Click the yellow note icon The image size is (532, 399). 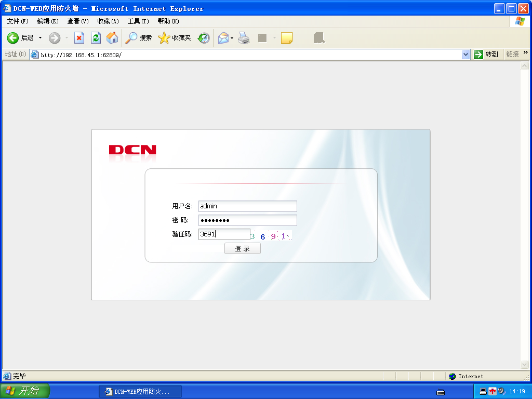[287, 37]
